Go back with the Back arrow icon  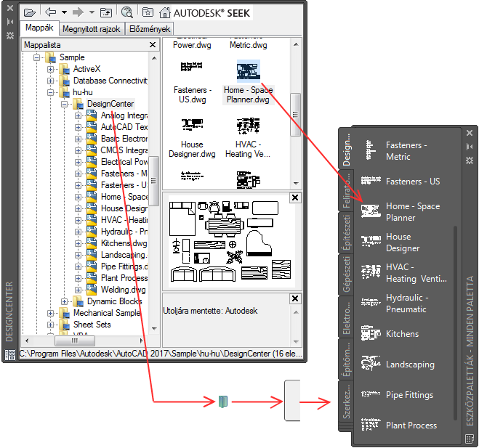pyautogui.click(x=50, y=12)
